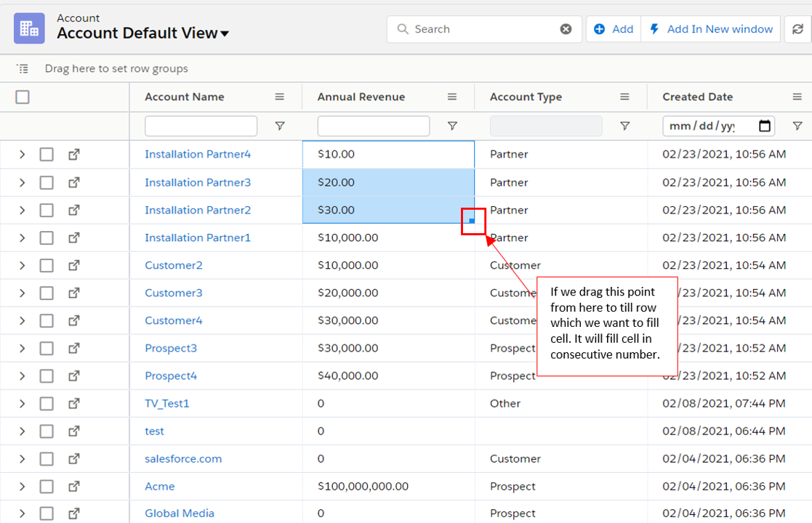Expand the Acme row details
Image resolution: width=812 pixels, height=523 pixels.
22,487
